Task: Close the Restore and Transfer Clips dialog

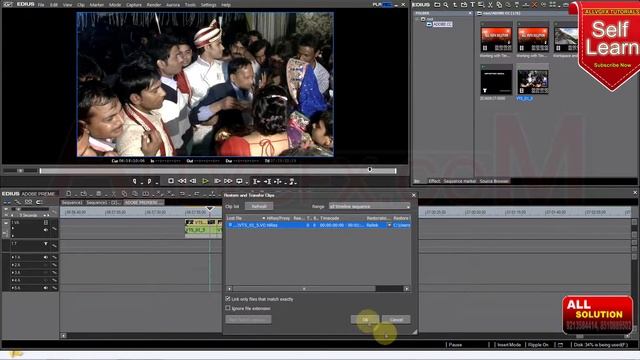Action: click(413, 195)
